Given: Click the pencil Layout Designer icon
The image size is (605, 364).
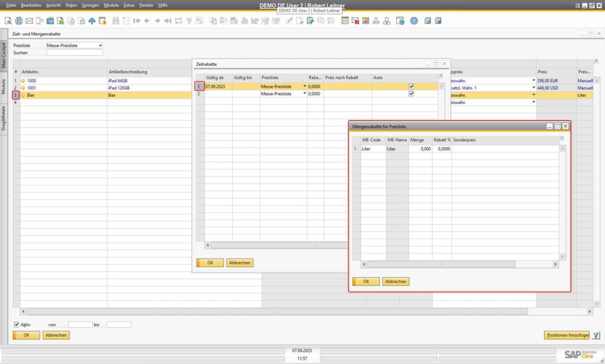Looking at the screenshot, I should (x=290, y=21).
